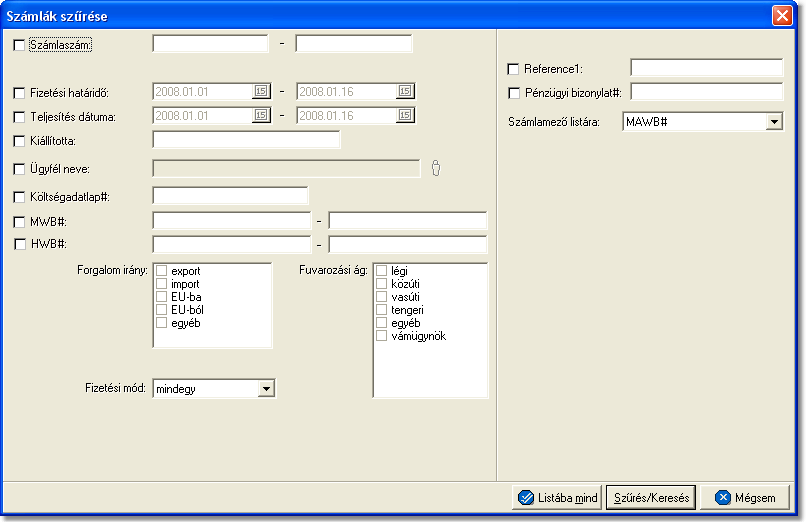Open calendar for Fizetési határidő end date
The width and height of the screenshot is (806, 524).
405,92
